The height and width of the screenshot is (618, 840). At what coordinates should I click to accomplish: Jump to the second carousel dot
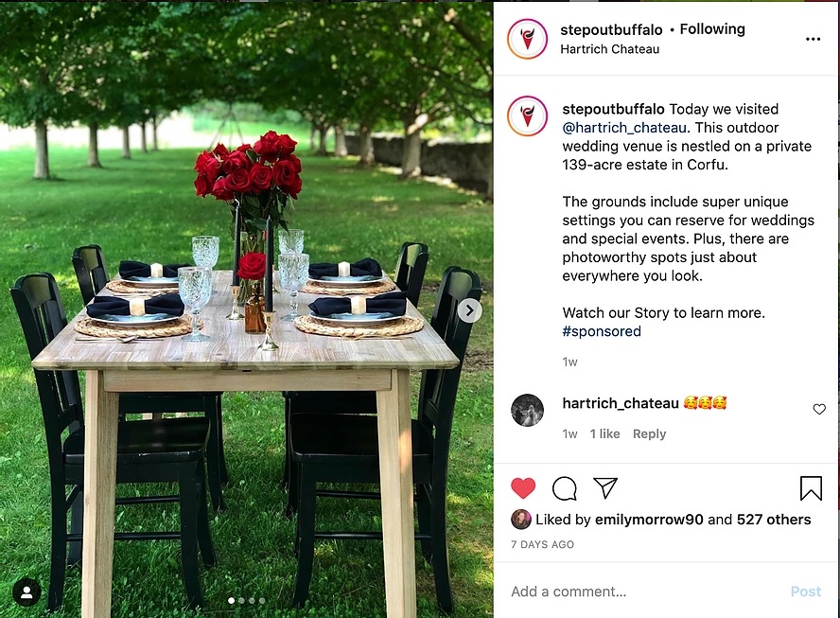pyautogui.click(x=241, y=601)
